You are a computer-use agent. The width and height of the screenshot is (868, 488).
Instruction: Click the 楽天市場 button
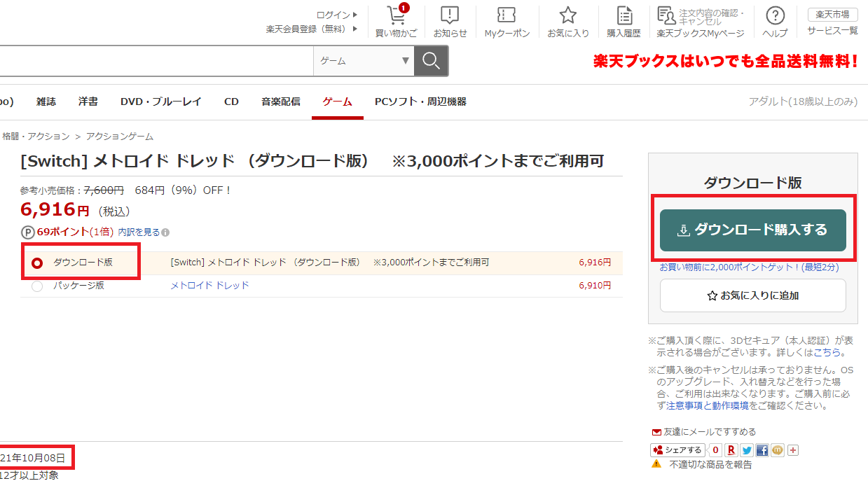click(832, 15)
